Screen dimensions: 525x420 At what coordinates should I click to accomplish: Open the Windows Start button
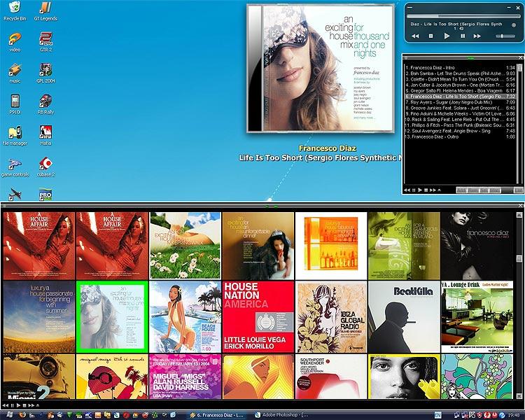(9, 415)
